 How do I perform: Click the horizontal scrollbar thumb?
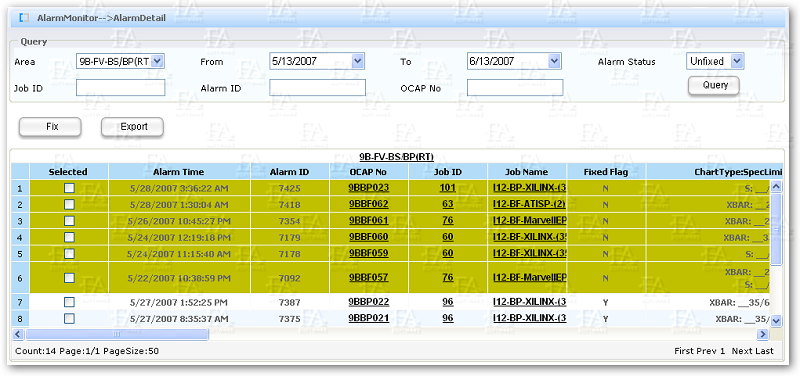pyautogui.click(x=117, y=334)
